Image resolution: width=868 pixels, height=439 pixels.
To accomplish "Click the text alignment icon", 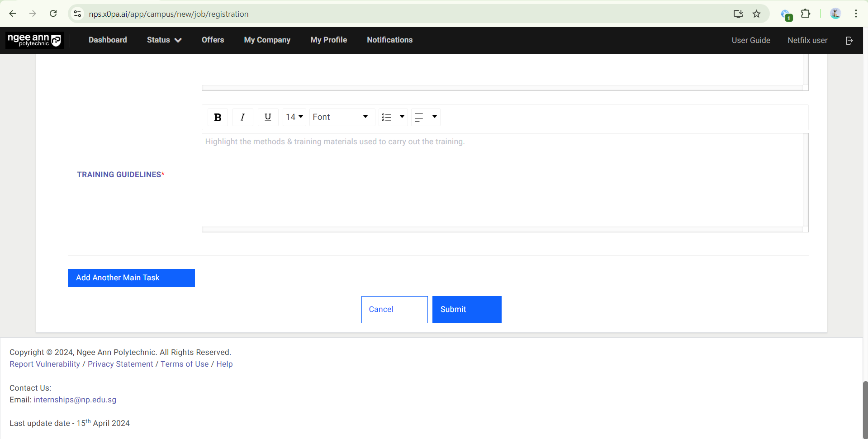I will (x=419, y=117).
